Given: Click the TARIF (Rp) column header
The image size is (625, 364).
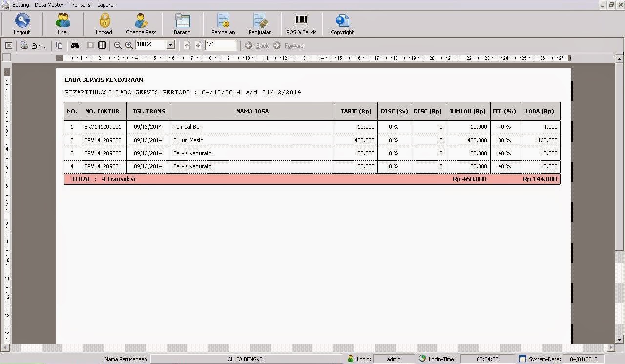Looking at the screenshot, I should point(356,111).
